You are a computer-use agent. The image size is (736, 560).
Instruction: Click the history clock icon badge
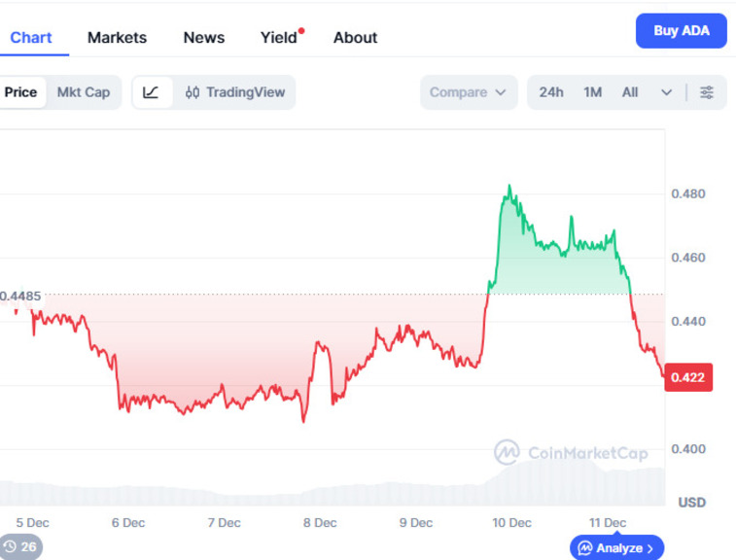pos(20,546)
